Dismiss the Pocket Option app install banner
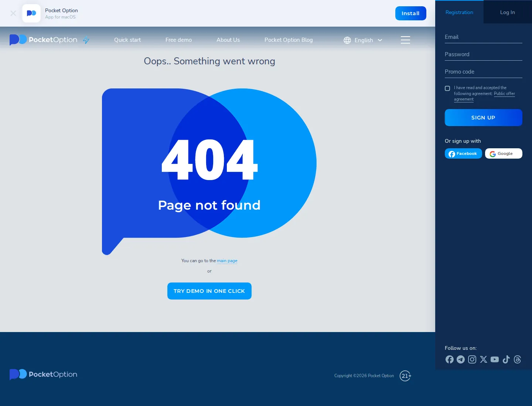The height and width of the screenshot is (406, 532). 13,13
